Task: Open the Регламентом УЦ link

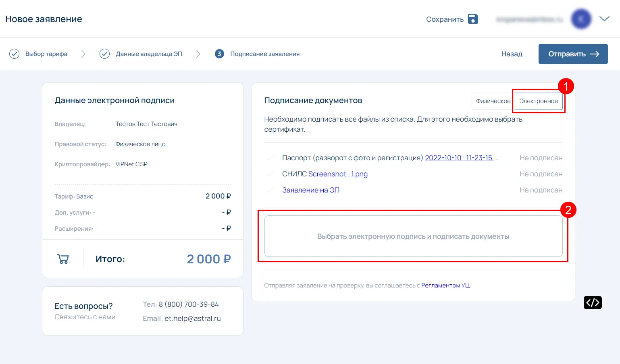Action: tap(445, 285)
